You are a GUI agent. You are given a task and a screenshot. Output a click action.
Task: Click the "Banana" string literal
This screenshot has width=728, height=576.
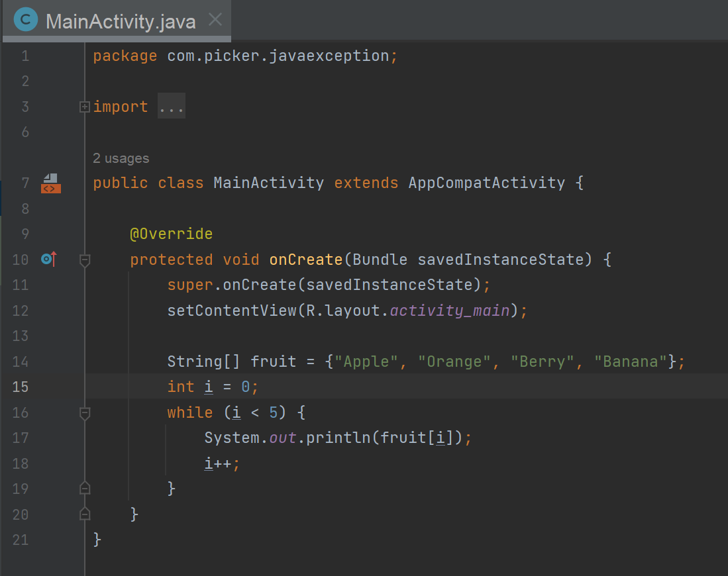click(x=631, y=361)
